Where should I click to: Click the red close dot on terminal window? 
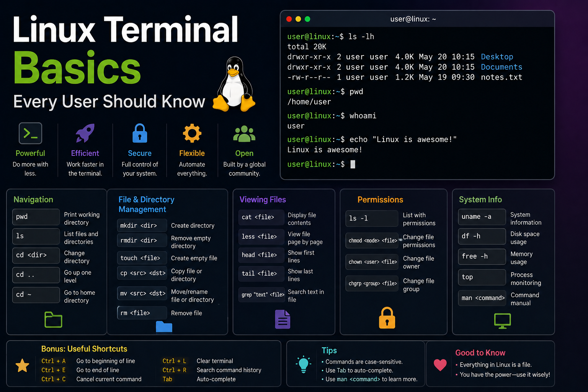[x=289, y=19]
